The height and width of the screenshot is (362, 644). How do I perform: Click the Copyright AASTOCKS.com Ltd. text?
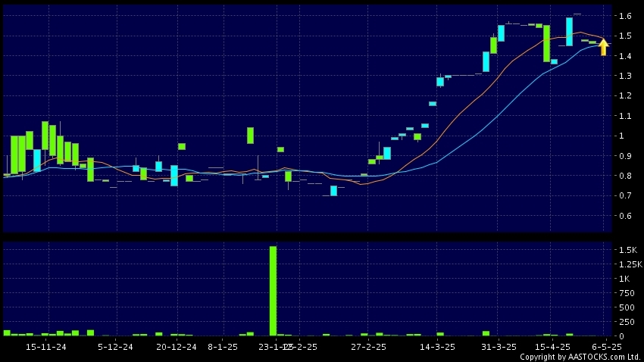(580, 357)
